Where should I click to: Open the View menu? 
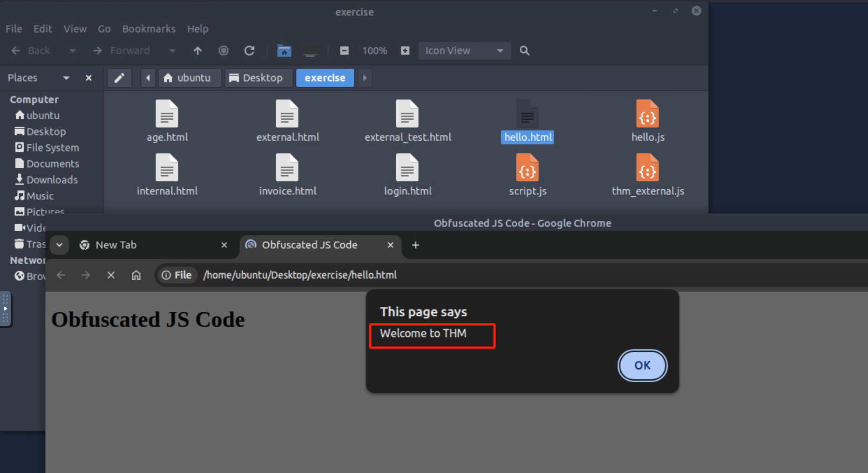pyautogui.click(x=75, y=29)
